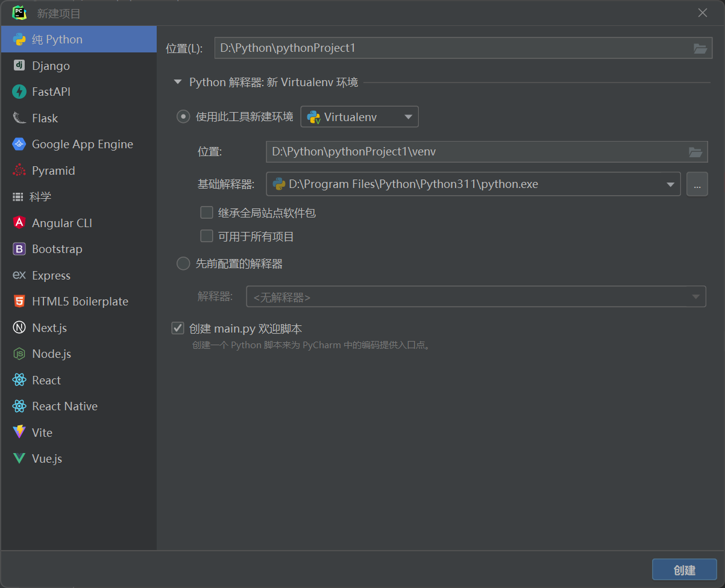Click the Python 解释器: 新 Virtualenv 环境 heading

274,82
